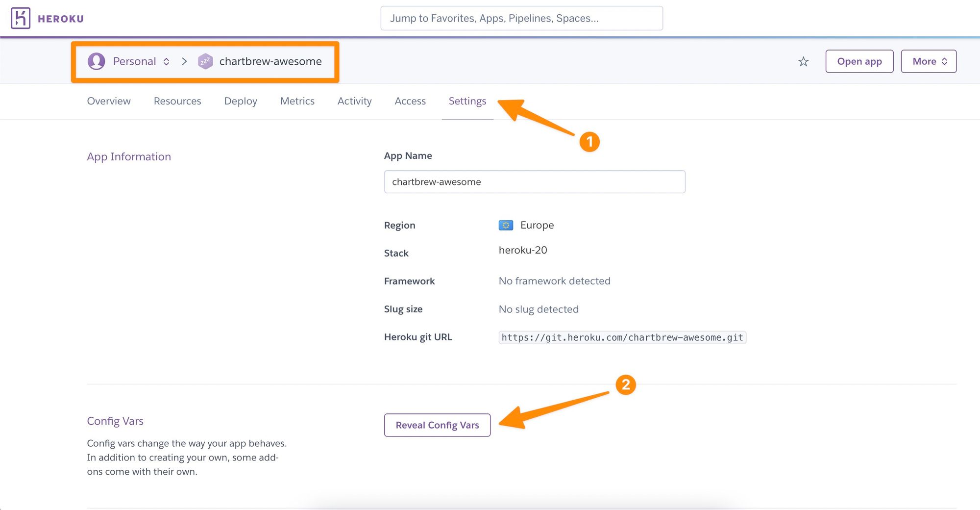View the Metrics tab

click(297, 101)
